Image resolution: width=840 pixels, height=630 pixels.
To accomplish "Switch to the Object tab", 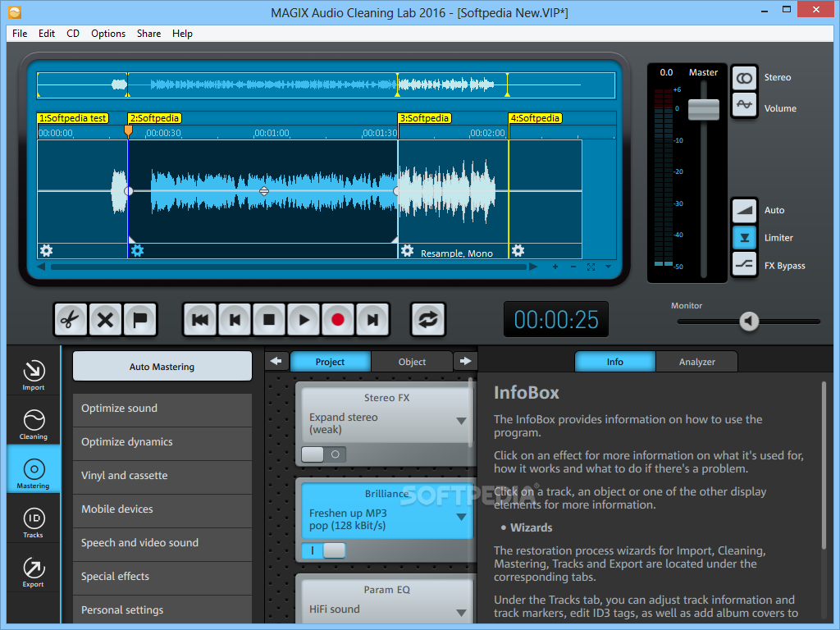I will [x=412, y=362].
